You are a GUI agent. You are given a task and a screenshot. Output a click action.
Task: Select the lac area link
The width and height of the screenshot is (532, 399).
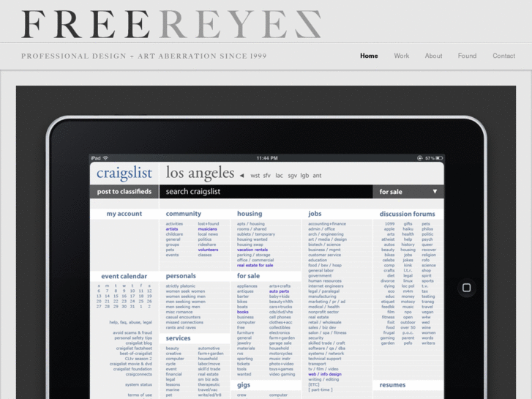pyautogui.click(x=279, y=176)
